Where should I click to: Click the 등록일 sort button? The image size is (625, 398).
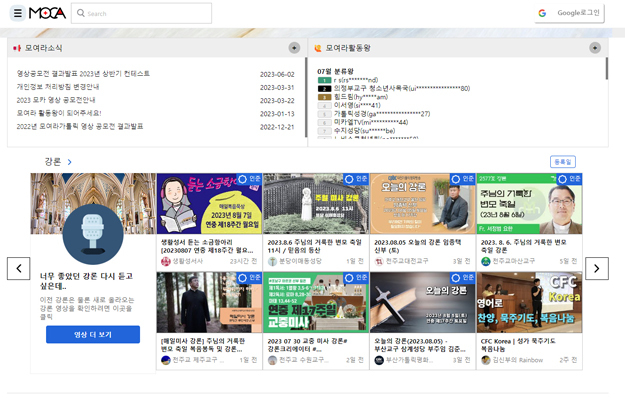pyautogui.click(x=563, y=162)
